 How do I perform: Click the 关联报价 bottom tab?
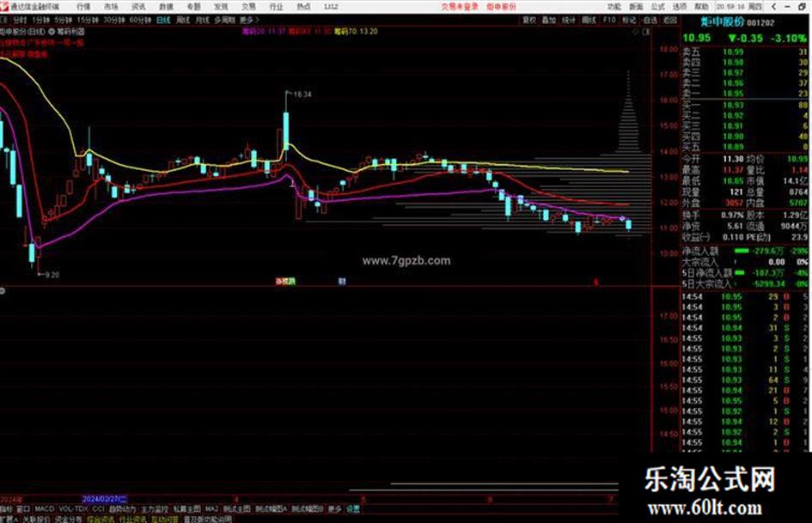[36, 519]
